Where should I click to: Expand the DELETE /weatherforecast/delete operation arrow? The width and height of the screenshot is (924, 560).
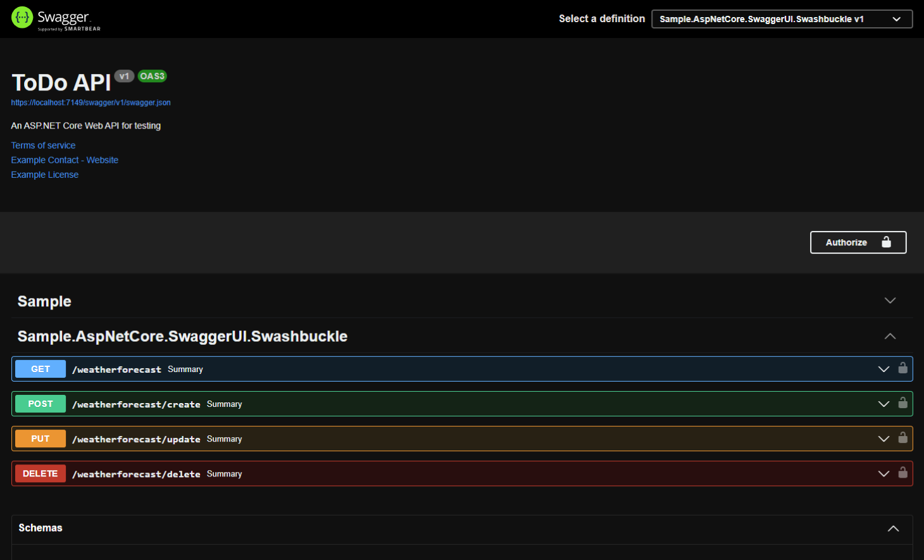point(884,473)
